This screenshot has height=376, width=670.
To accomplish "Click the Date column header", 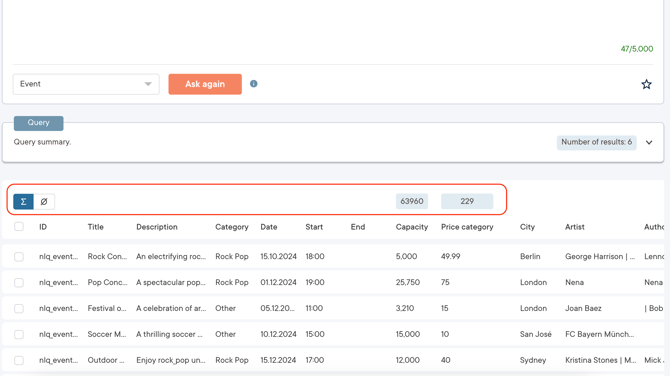I will (x=269, y=227).
